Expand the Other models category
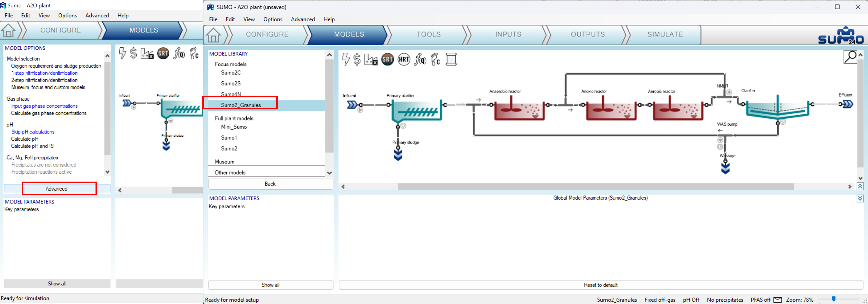This screenshot has height=304, width=868. click(x=230, y=172)
